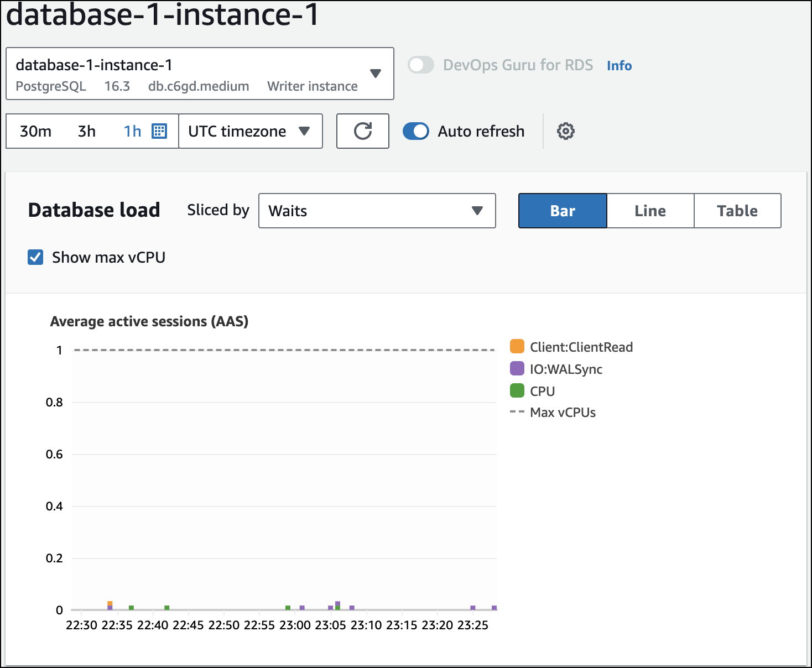Viewport: 812px width, 668px height.
Task: Switch to the Line chart view
Action: click(650, 211)
